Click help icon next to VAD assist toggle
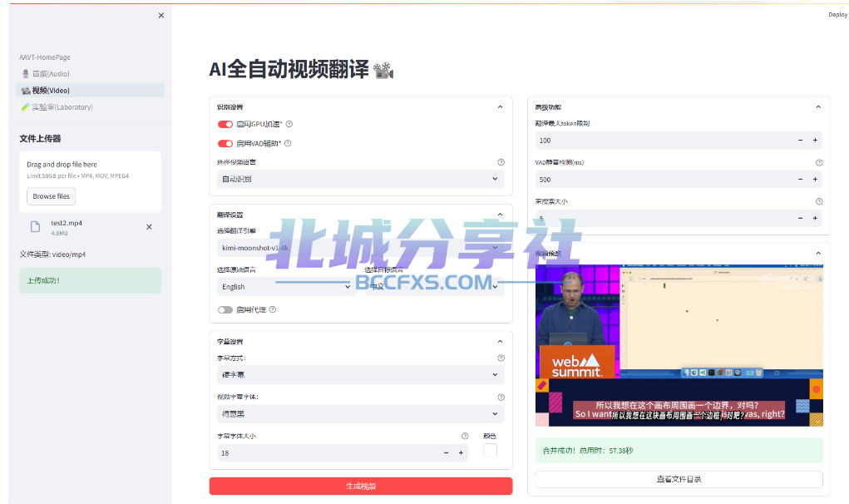The width and height of the screenshot is (849, 504). tap(288, 143)
